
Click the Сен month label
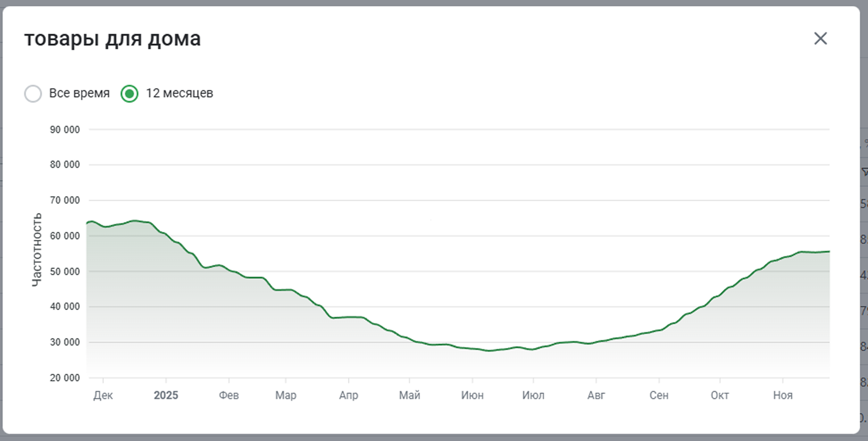[659, 395]
